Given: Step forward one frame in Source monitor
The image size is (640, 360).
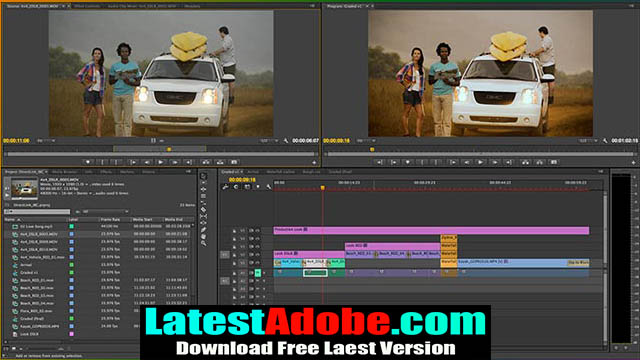Looking at the screenshot, I should click(x=175, y=162).
